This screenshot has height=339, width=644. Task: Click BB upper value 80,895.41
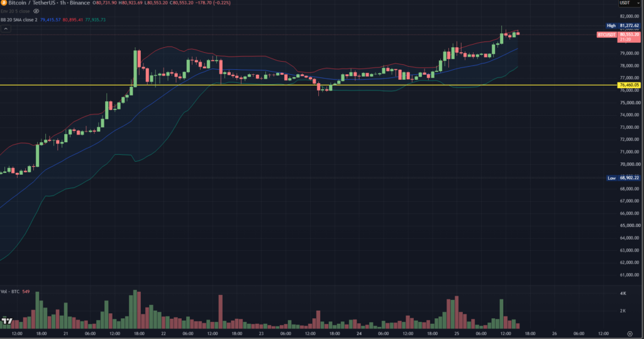[73, 19]
